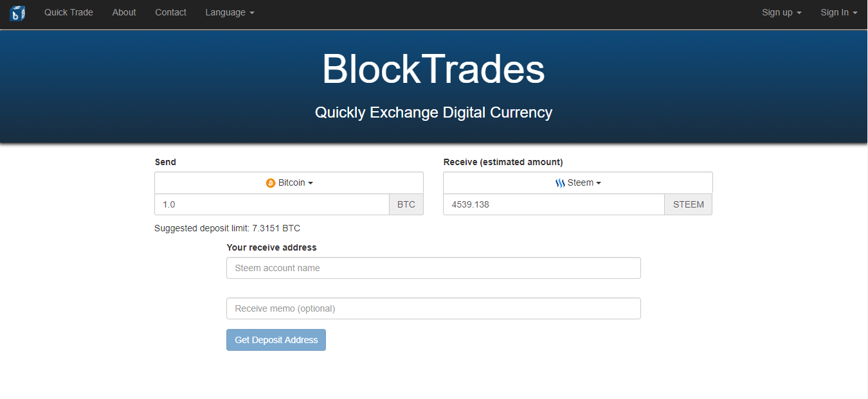Screen dimensions: 868x399
Task: Expand the Language dropdown menu
Action: click(x=230, y=12)
